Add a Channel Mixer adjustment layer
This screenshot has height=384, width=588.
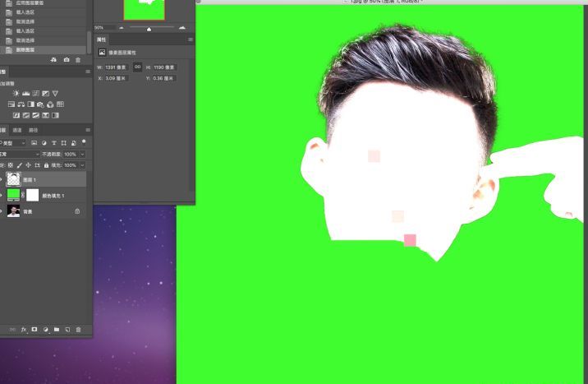(50, 104)
